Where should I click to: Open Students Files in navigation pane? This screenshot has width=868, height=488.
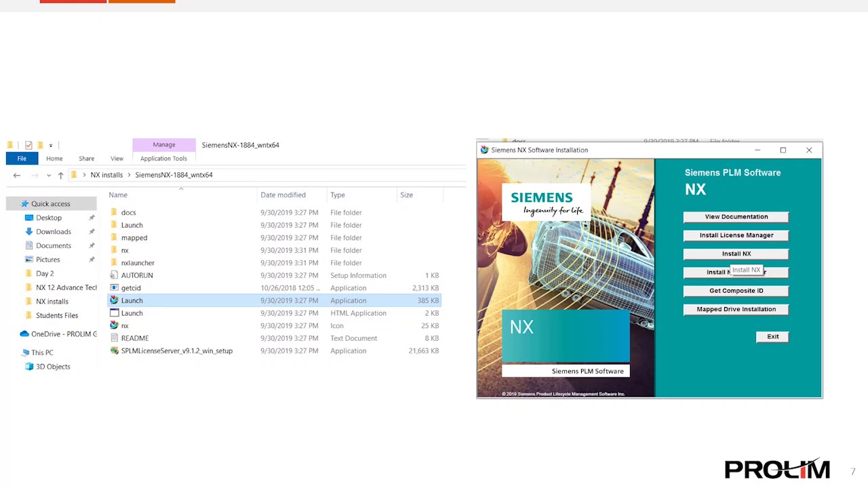pyautogui.click(x=56, y=315)
